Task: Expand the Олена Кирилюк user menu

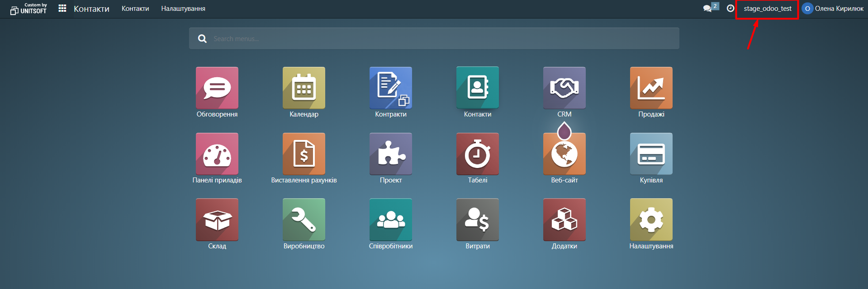Action: click(833, 9)
